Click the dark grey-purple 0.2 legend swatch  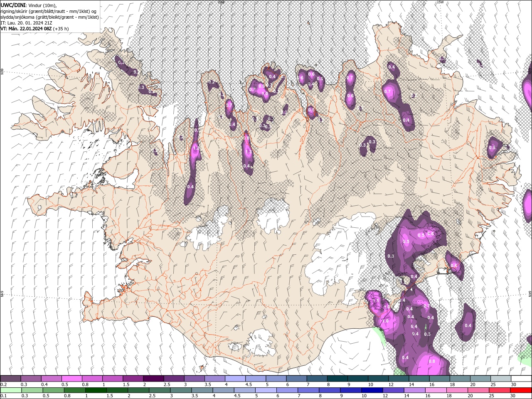pyautogui.click(x=10, y=379)
